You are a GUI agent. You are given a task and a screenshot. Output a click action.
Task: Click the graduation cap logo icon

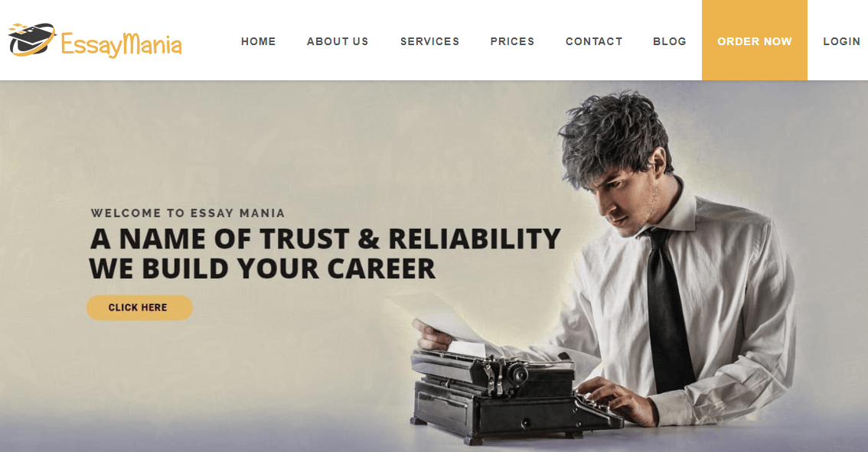pyautogui.click(x=31, y=39)
